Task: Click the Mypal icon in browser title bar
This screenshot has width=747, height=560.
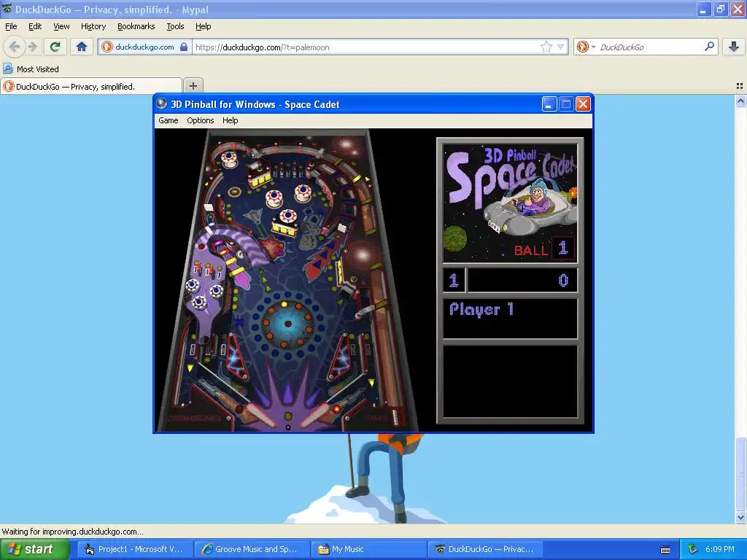Action: point(7,9)
